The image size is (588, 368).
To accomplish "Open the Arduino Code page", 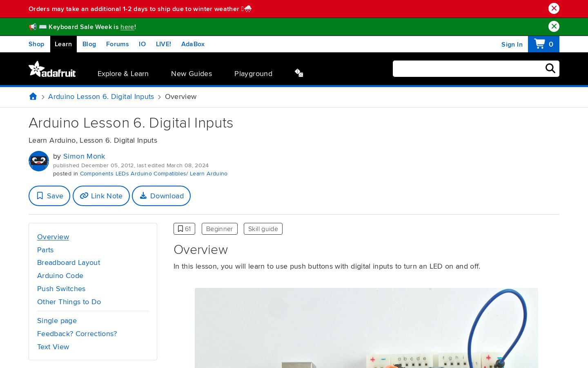I will (60, 276).
